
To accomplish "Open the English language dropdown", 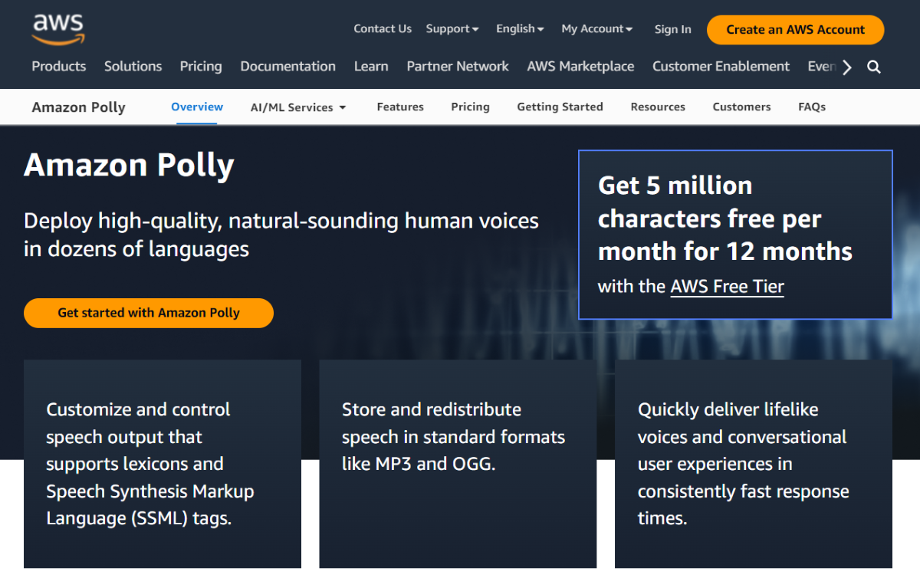I will pos(520,29).
